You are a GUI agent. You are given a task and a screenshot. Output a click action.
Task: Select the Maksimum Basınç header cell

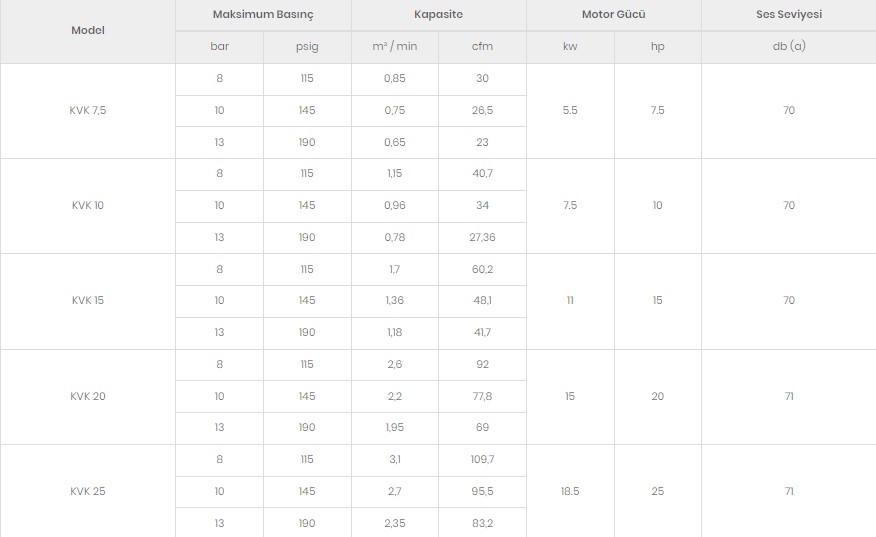263,15
